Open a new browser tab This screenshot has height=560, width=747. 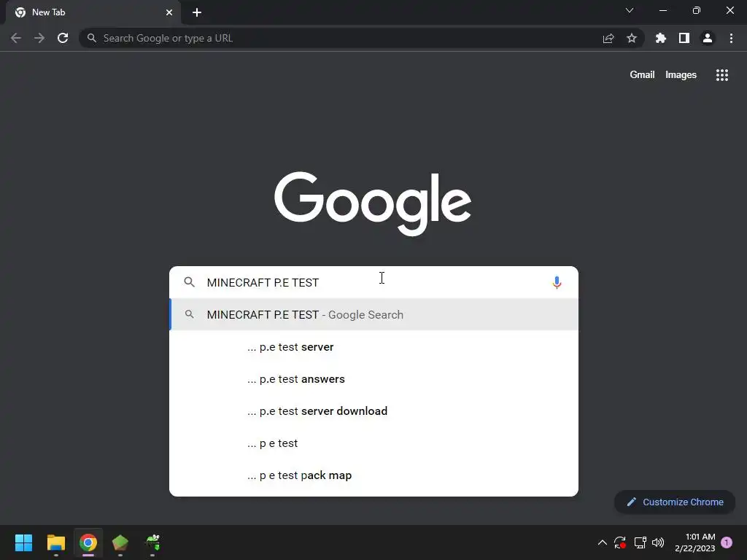(197, 12)
